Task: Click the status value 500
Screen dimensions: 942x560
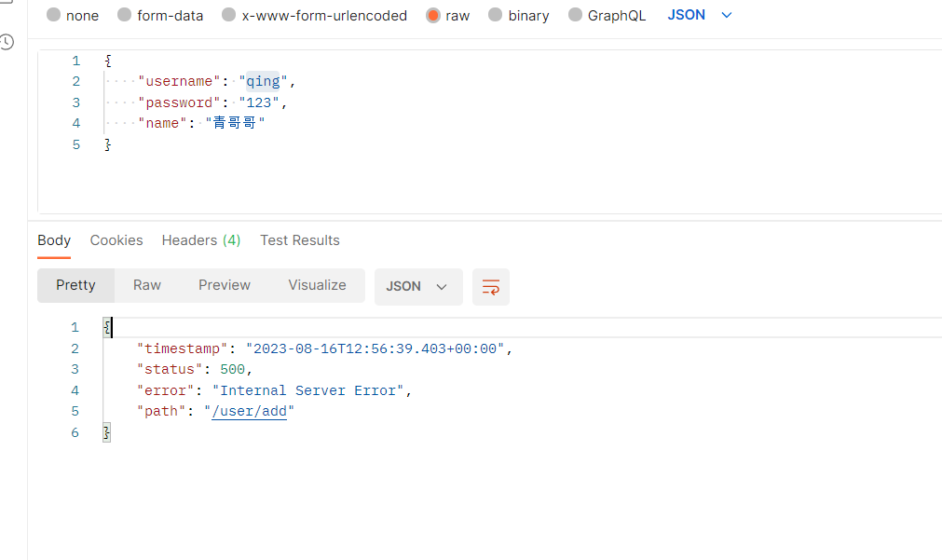Action: coord(233,370)
